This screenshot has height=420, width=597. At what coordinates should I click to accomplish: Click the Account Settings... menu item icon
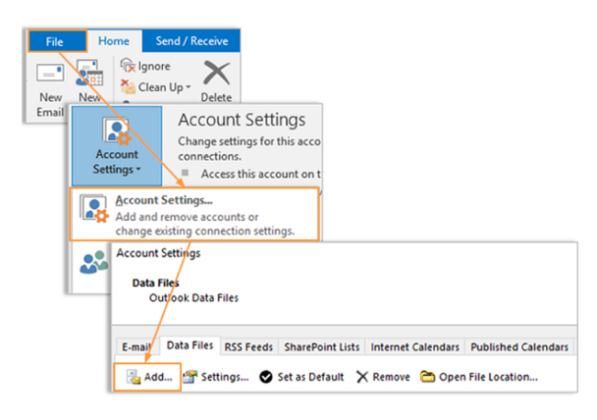click(94, 208)
